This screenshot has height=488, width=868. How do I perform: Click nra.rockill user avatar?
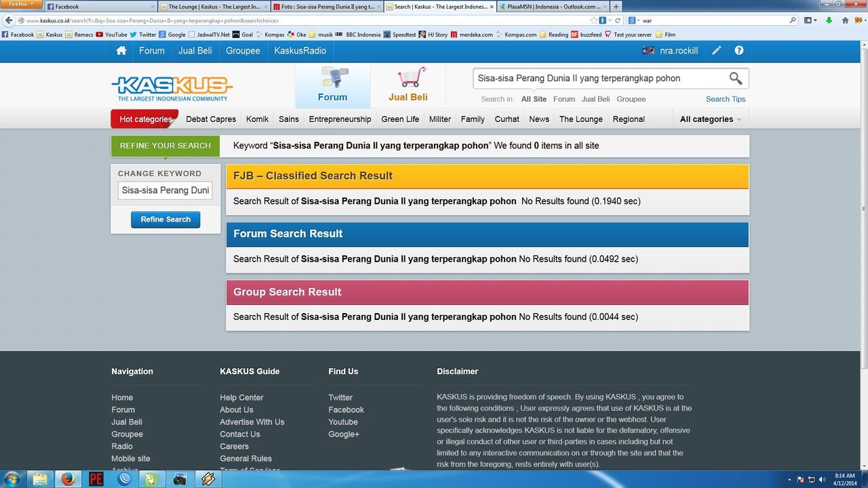(648, 51)
